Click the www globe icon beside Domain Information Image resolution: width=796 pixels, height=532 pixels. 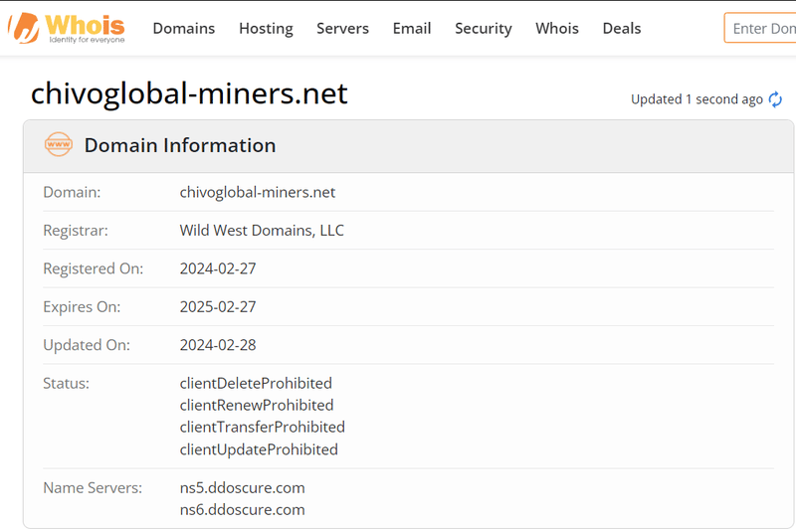coord(59,144)
